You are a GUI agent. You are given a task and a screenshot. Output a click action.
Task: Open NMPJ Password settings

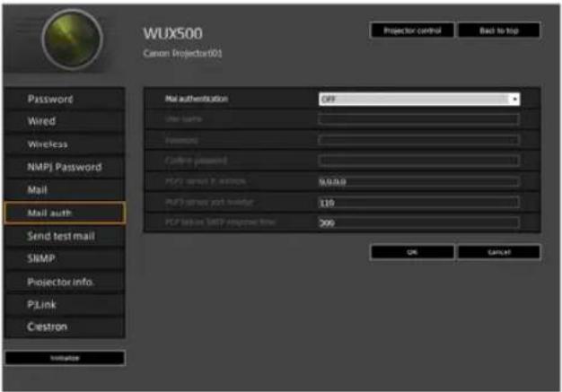65,167
